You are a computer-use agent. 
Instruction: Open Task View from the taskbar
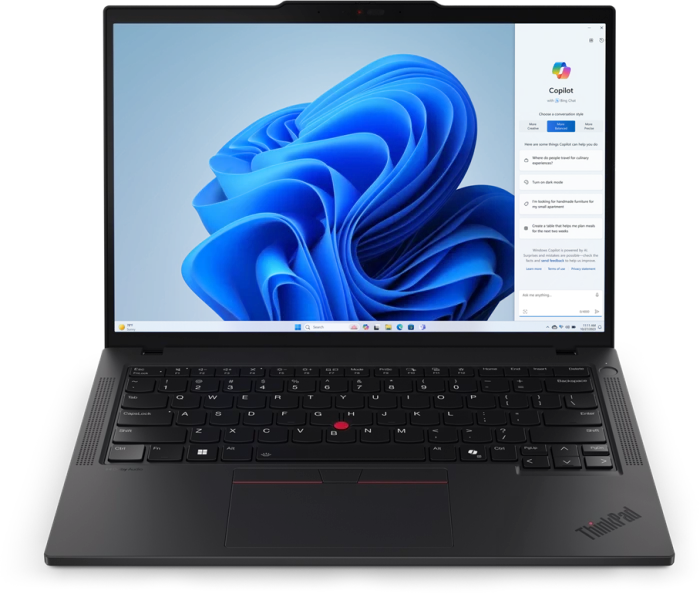pos(377,327)
